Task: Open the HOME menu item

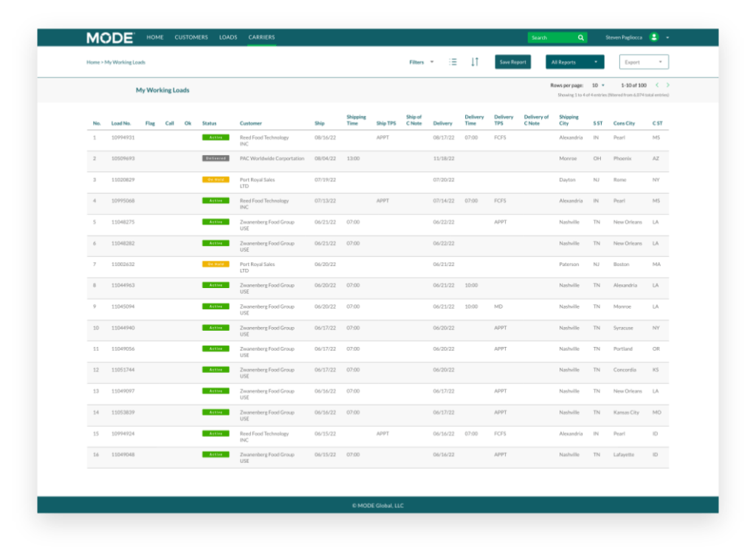Action: [155, 37]
